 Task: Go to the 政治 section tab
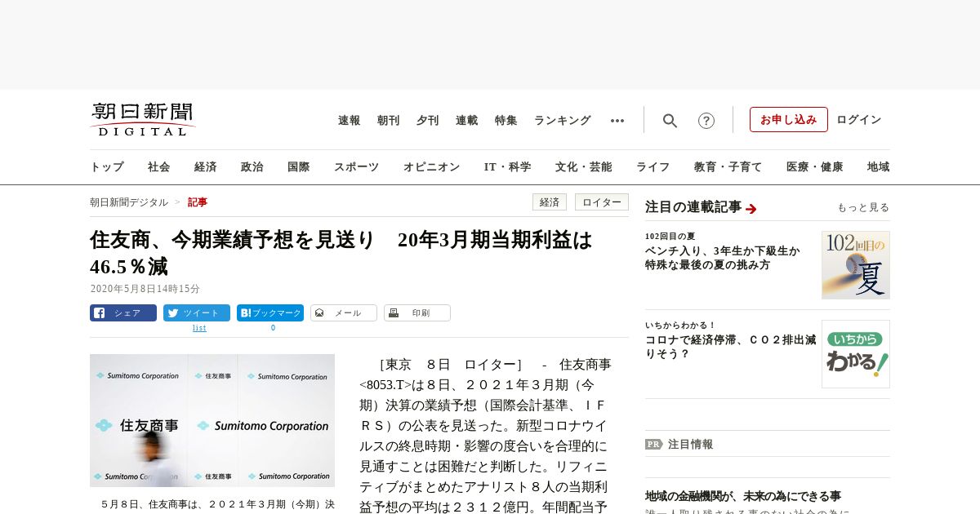[252, 167]
